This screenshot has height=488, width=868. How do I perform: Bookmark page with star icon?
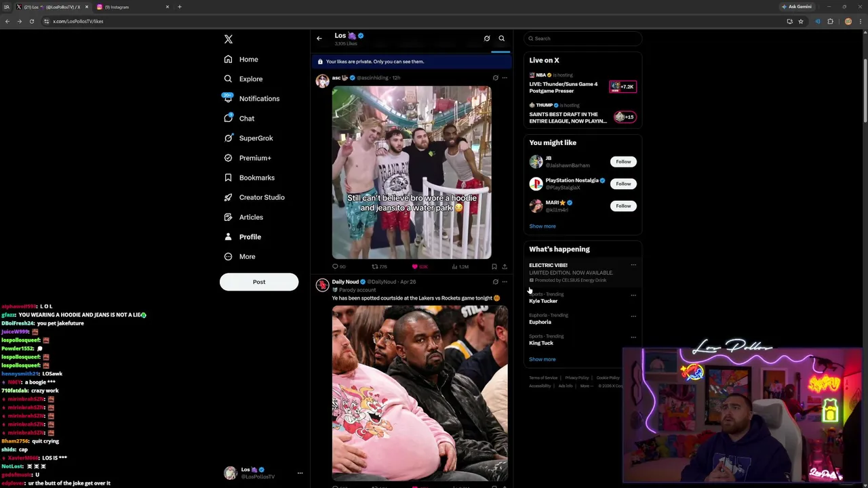(x=801, y=21)
